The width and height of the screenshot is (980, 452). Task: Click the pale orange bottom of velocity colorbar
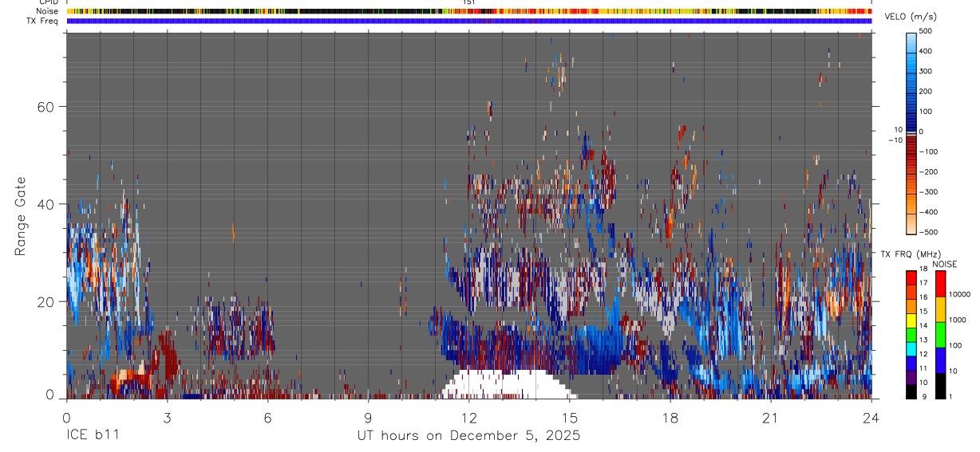(x=911, y=224)
